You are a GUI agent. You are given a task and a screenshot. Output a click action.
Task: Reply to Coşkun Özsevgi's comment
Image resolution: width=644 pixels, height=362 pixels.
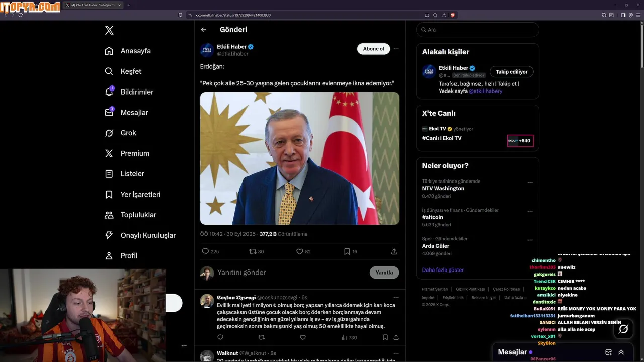click(x=220, y=337)
